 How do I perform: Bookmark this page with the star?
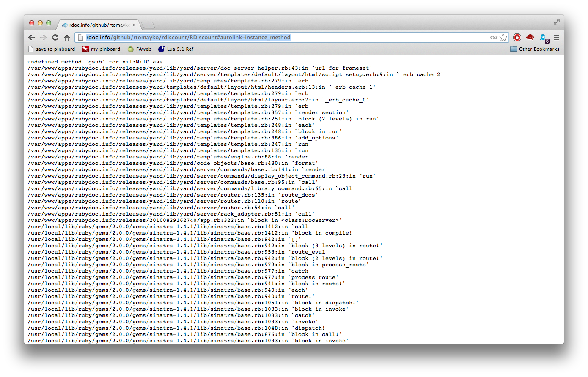click(x=503, y=37)
